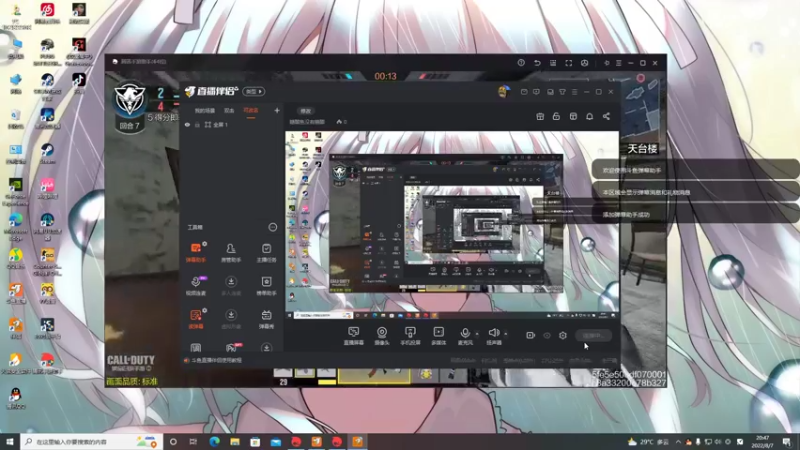Open TikTok desktop shortcut

79,83
